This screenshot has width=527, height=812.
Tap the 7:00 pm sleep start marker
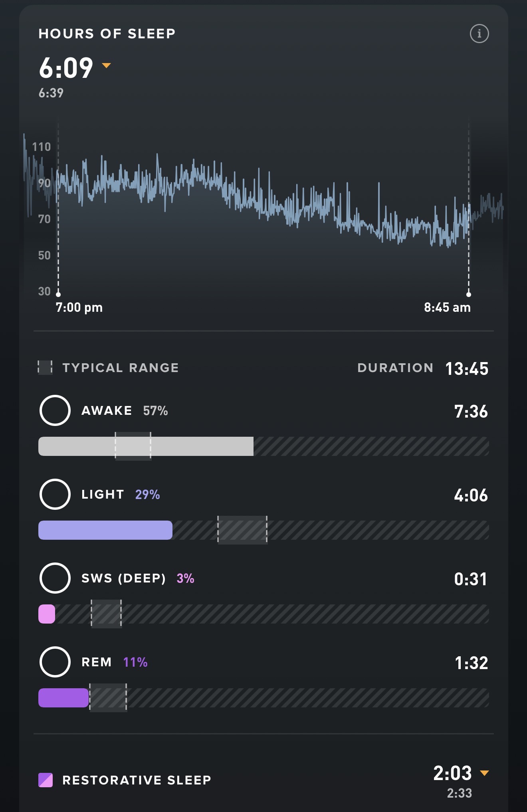pos(58,294)
